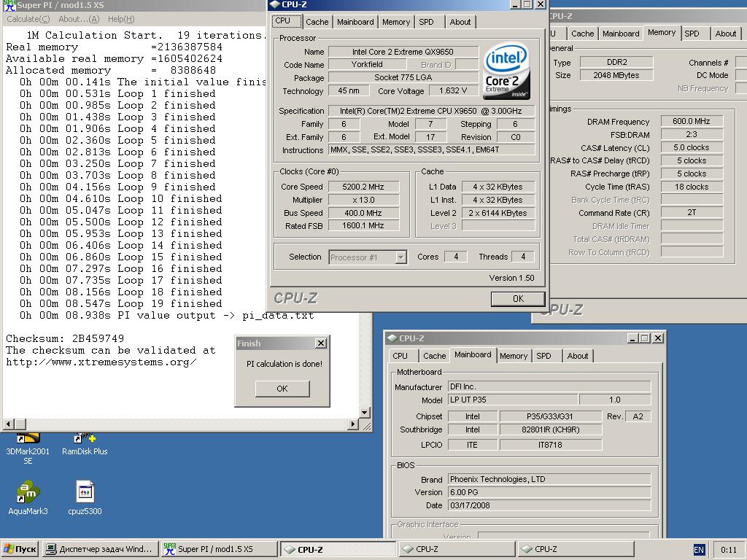Click the Mainboard CPU-Z window title icon
Screen dimensions: 747x560
[x=392, y=338]
